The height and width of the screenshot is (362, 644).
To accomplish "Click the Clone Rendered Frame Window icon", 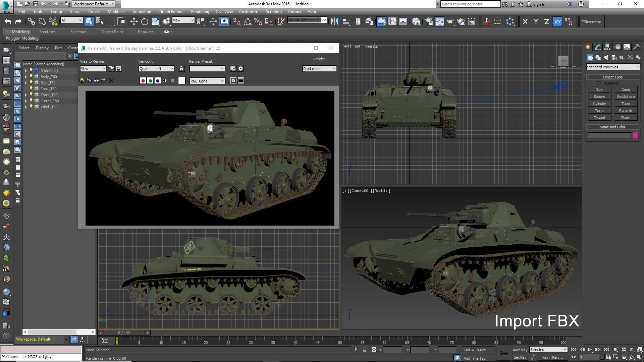I will pos(96,80).
